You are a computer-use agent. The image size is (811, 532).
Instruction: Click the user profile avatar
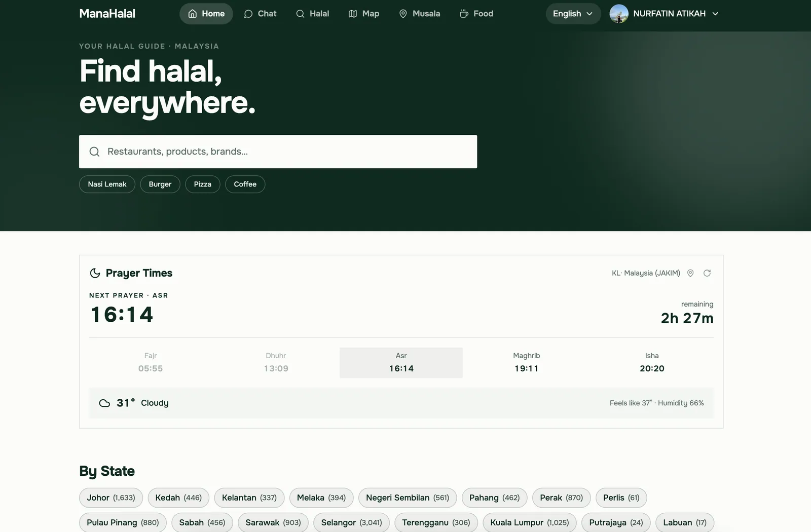(619, 14)
